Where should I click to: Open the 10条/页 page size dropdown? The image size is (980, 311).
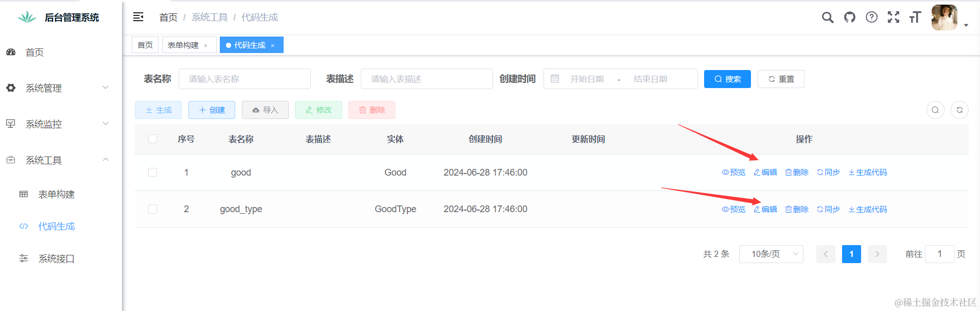(x=771, y=254)
